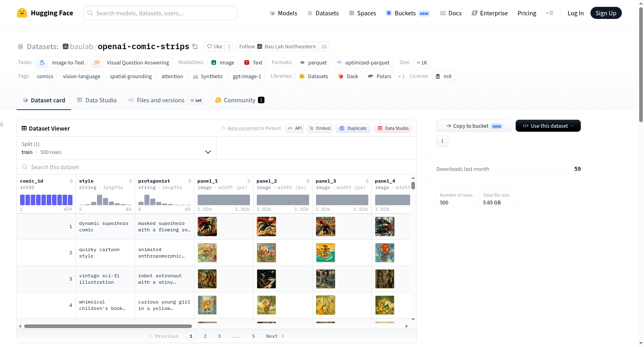This screenshot has height=347, width=644.
Task: Show the +1 additional libraries
Action: click(401, 77)
